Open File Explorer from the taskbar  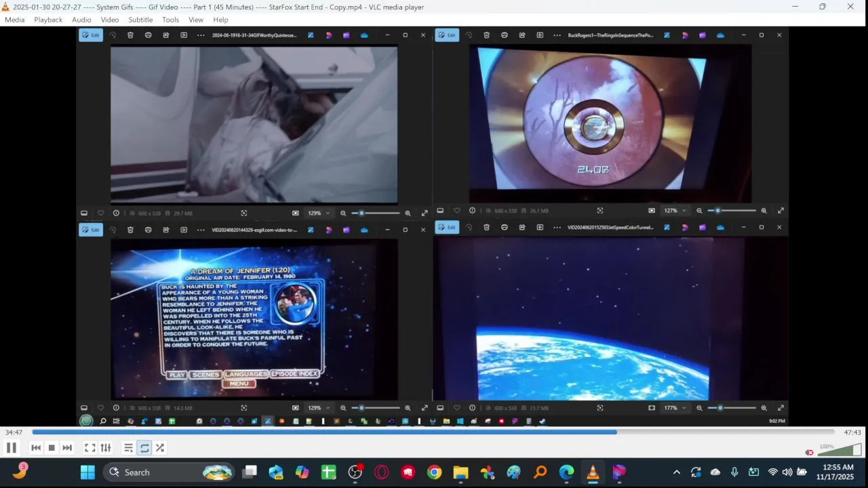click(x=460, y=472)
